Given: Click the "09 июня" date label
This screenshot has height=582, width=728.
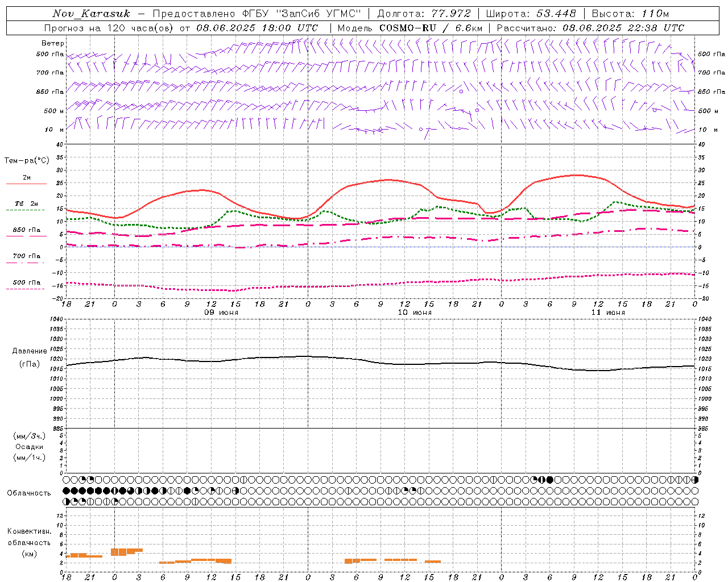Looking at the screenshot, I should (x=221, y=313).
